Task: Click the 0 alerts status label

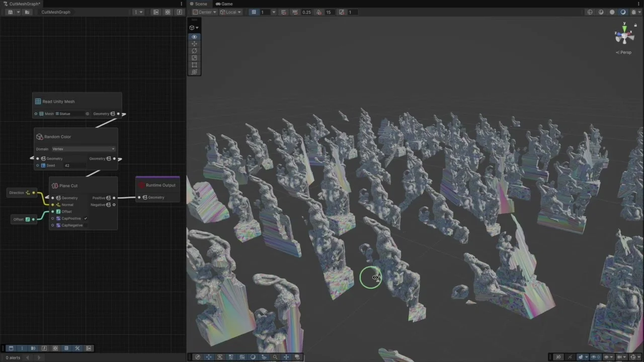Action: (x=13, y=357)
